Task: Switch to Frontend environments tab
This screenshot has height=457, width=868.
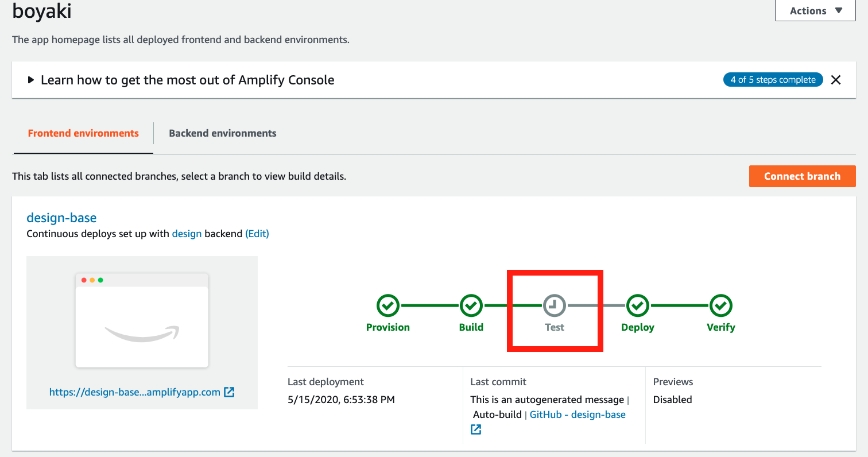Action: pyautogui.click(x=83, y=133)
